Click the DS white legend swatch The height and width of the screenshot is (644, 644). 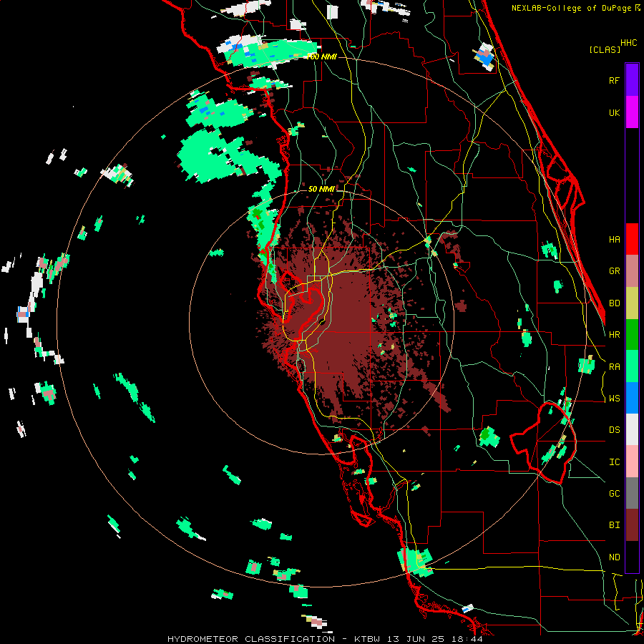tap(632, 429)
